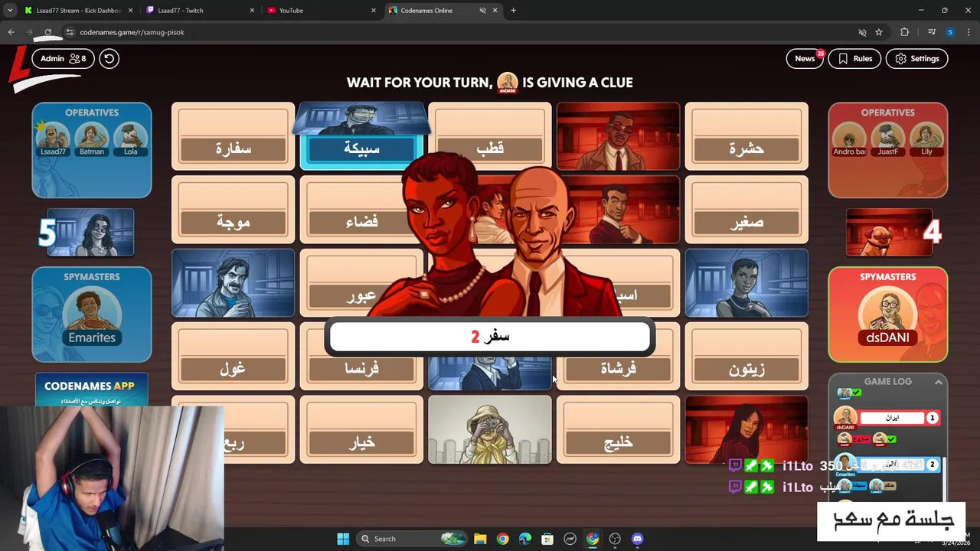The width and height of the screenshot is (980, 551).
Task: Click Lily avatar in red operatives
Action: tap(927, 139)
